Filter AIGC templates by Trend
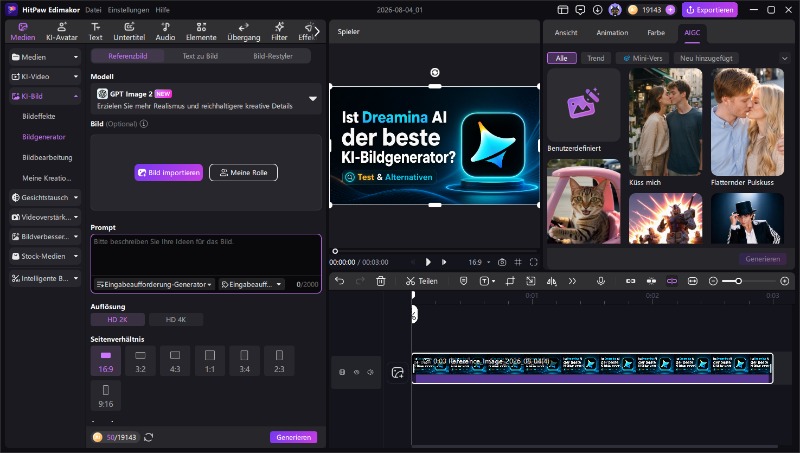The image size is (800, 453). [595, 58]
